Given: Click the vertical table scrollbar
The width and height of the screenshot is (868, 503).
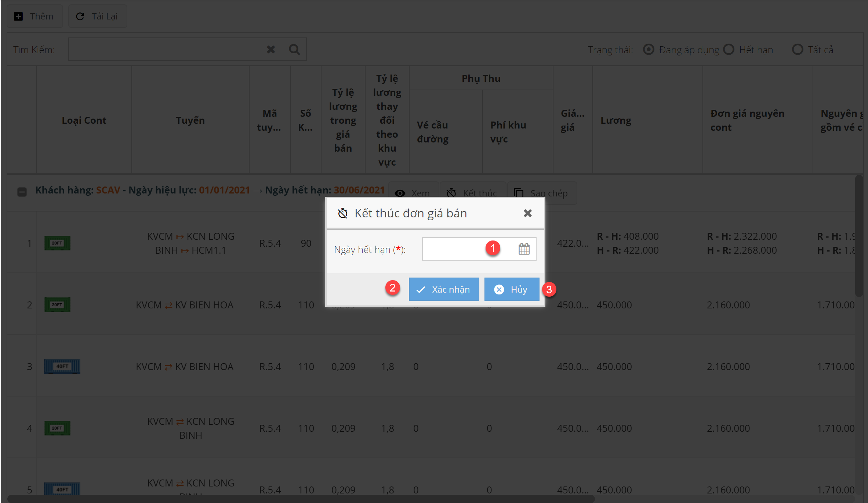Looking at the screenshot, I should [858, 235].
